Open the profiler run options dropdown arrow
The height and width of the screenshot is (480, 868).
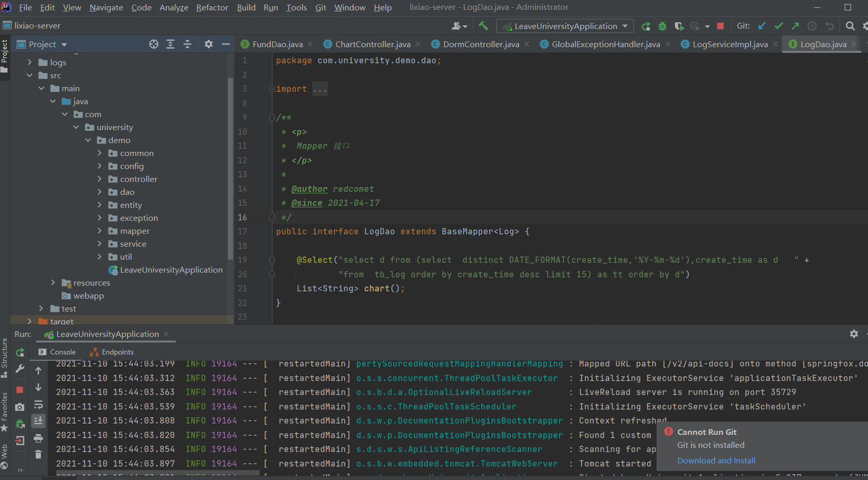(x=707, y=26)
